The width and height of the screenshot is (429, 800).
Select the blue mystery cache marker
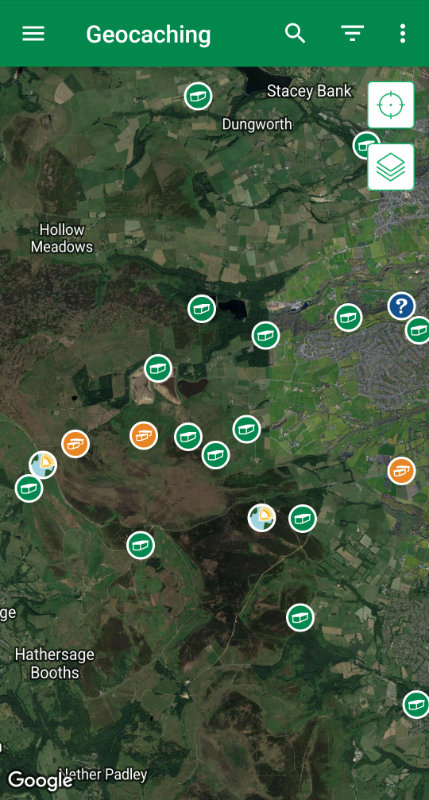click(401, 306)
